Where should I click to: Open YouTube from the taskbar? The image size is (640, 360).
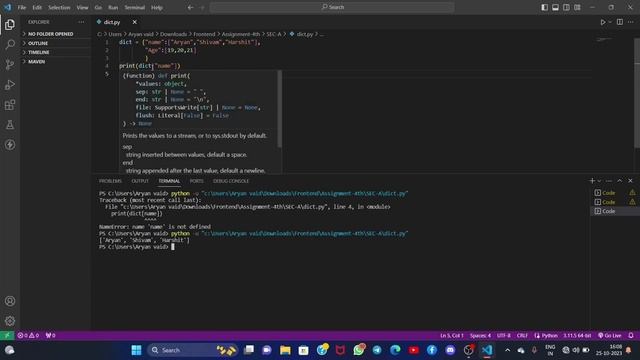coord(413,350)
